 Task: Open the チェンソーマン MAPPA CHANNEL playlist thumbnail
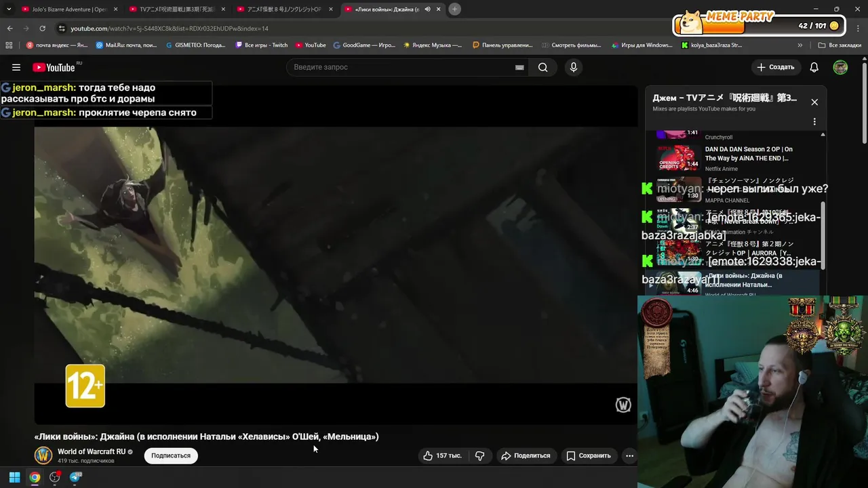(x=679, y=190)
